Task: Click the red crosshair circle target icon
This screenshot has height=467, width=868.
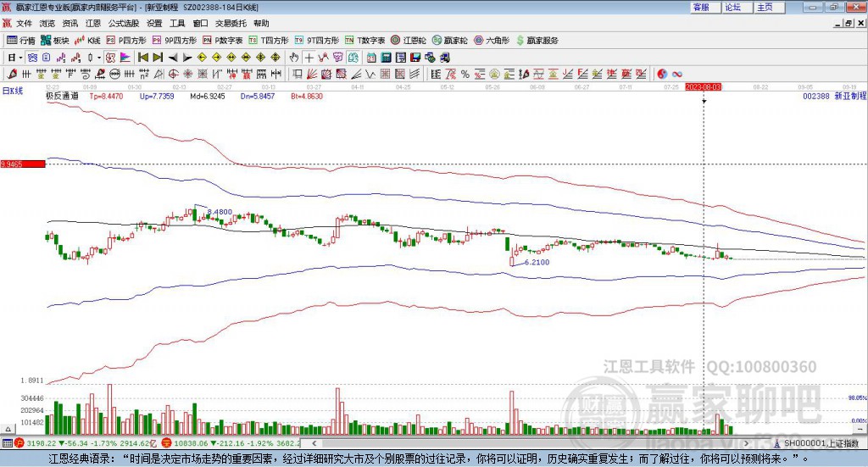Action: pos(173,74)
